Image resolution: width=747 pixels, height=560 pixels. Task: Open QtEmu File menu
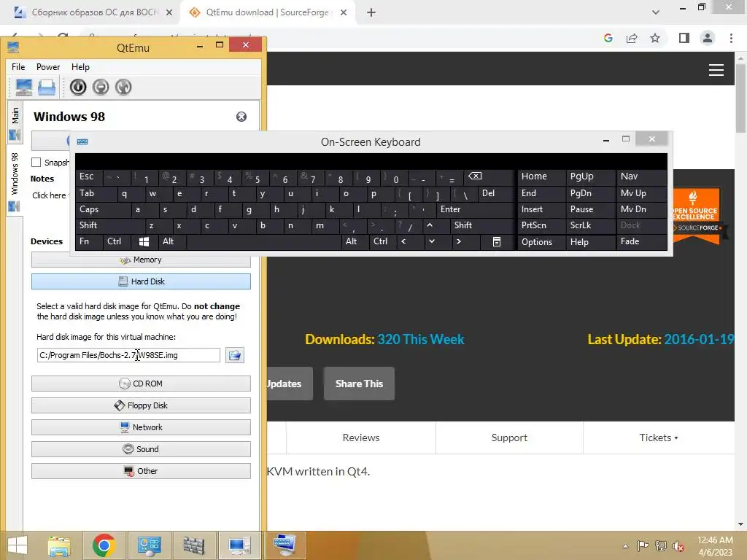click(18, 67)
